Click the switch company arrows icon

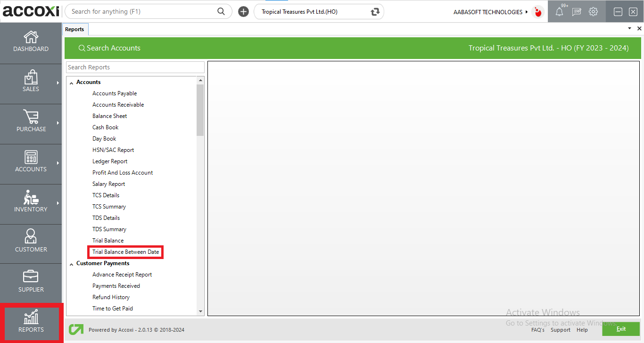[375, 12]
